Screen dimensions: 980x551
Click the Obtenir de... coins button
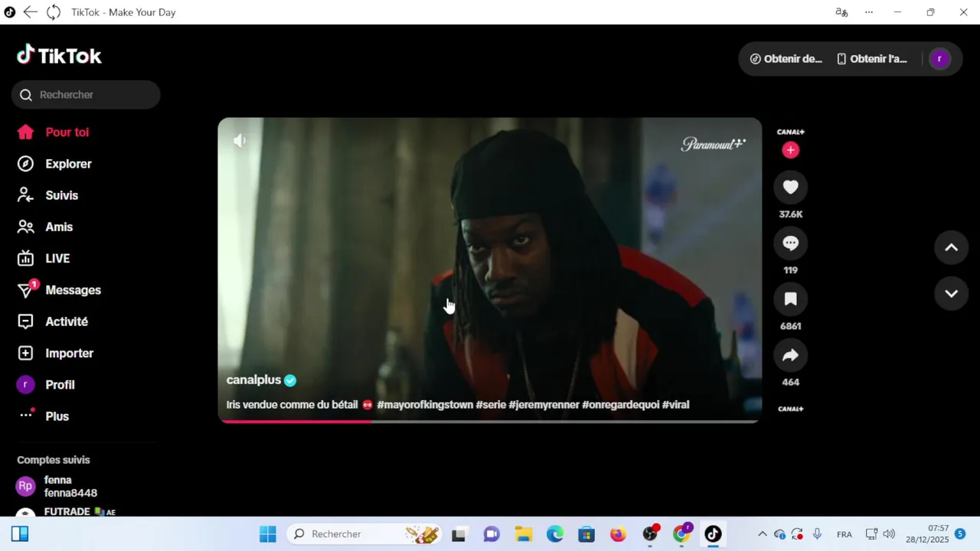[x=786, y=59]
